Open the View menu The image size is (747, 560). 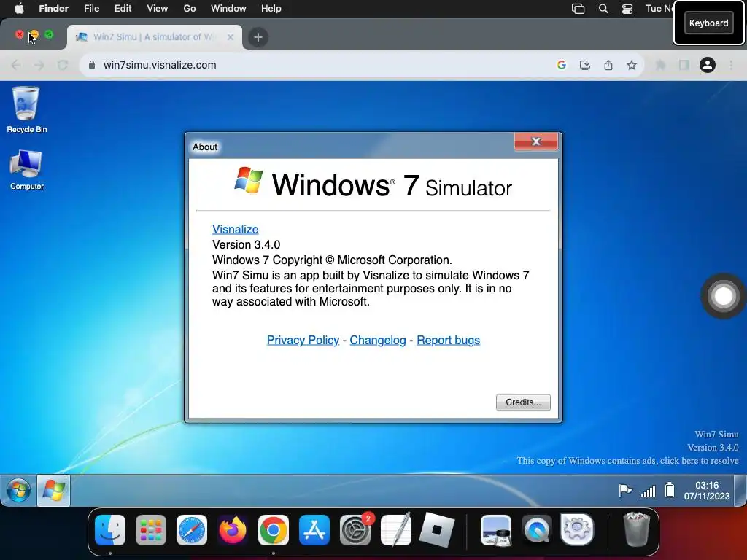(x=158, y=9)
